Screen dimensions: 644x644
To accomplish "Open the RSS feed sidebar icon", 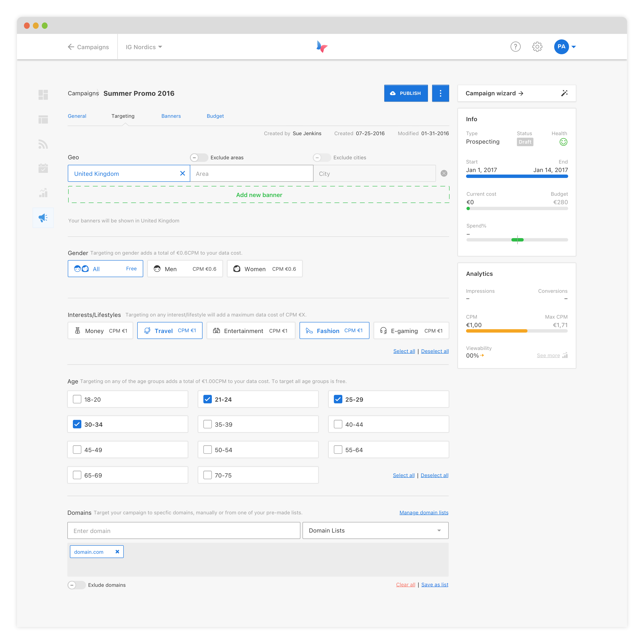I will coord(43,144).
